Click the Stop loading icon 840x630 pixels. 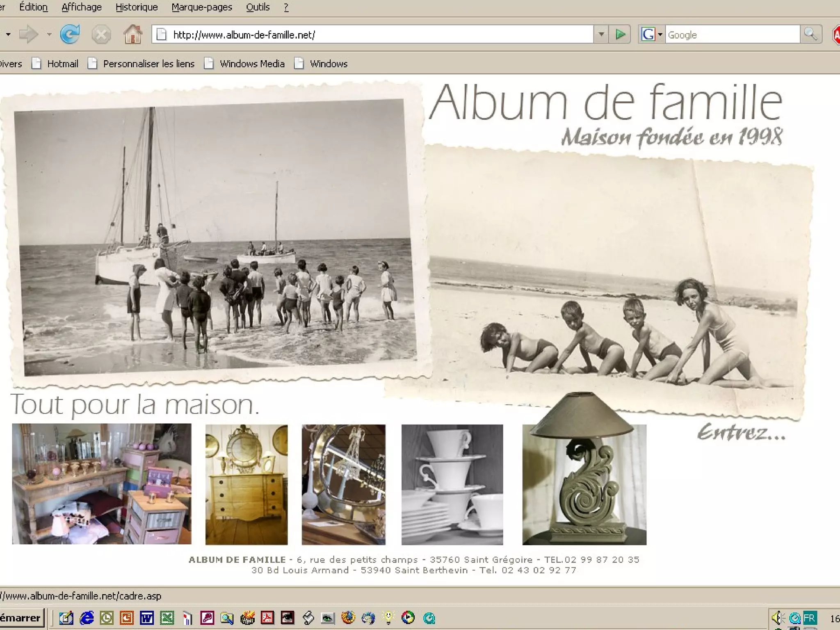[x=101, y=34]
